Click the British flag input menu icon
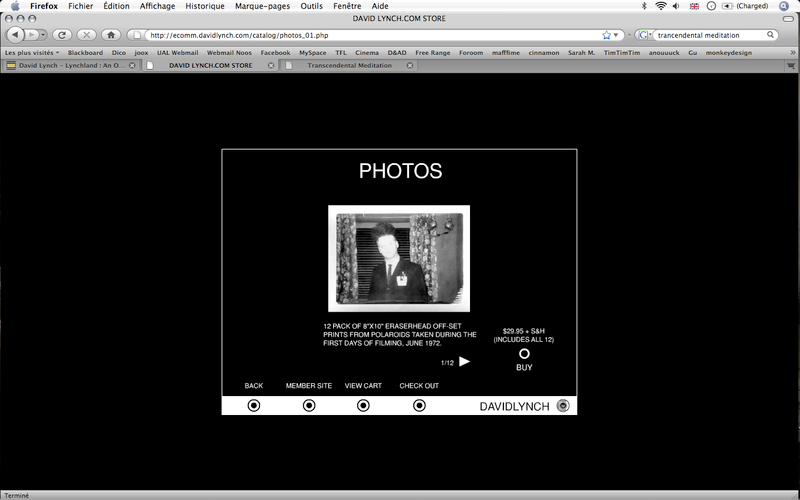Screen dimensions: 800x500 coord(694,6)
